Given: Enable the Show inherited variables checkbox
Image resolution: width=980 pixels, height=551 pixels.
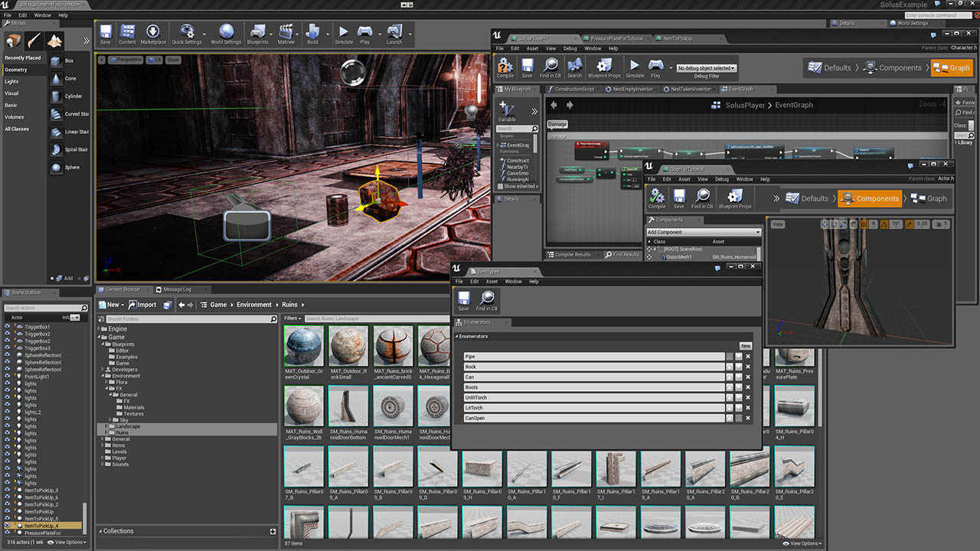Looking at the screenshot, I should [x=500, y=186].
